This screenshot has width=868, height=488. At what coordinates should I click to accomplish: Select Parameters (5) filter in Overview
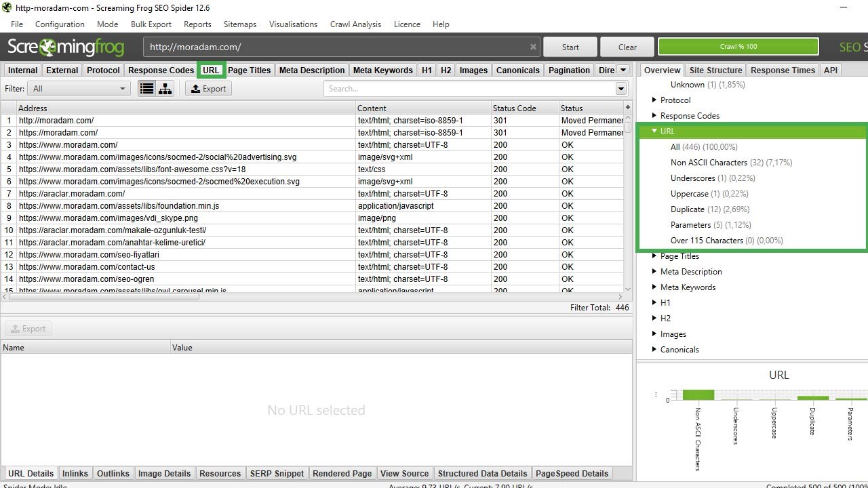(711, 224)
